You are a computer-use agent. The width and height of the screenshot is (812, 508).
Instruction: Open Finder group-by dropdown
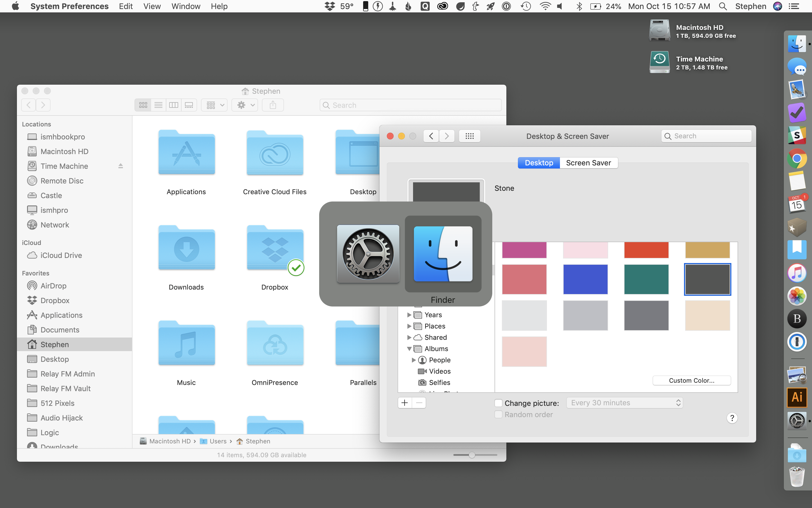click(x=214, y=105)
